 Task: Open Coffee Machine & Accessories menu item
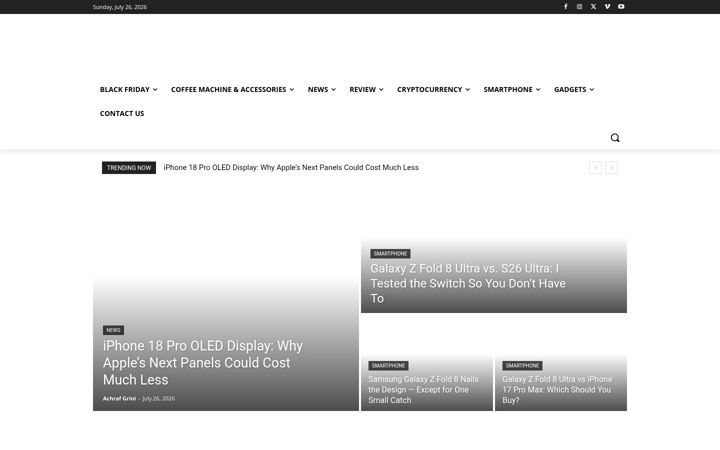[x=229, y=90]
